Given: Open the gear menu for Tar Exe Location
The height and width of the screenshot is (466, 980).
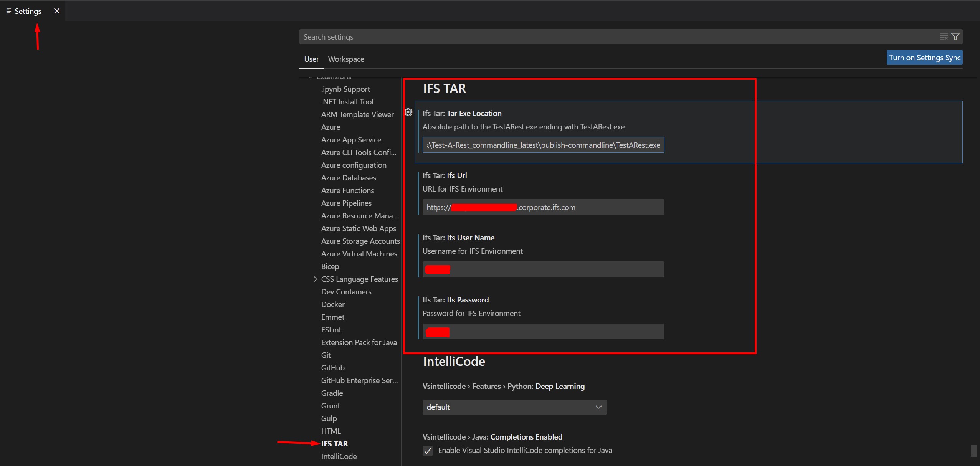Looking at the screenshot, I should click(x=408, y=112).
